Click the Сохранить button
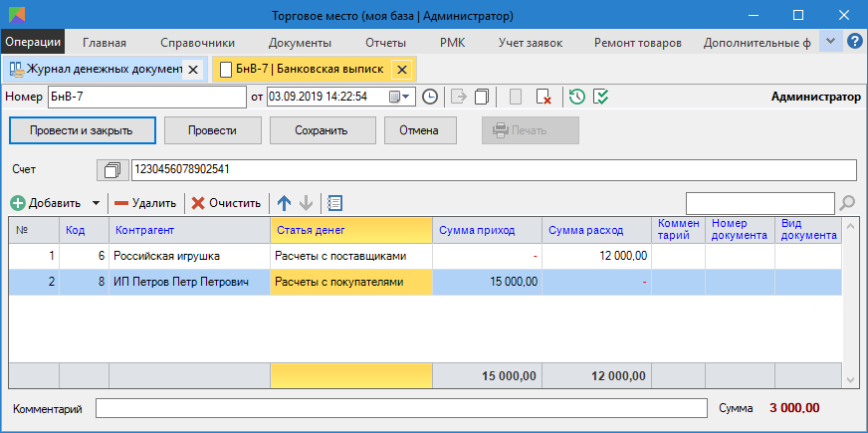868x433 pixels. click(322, 130)
